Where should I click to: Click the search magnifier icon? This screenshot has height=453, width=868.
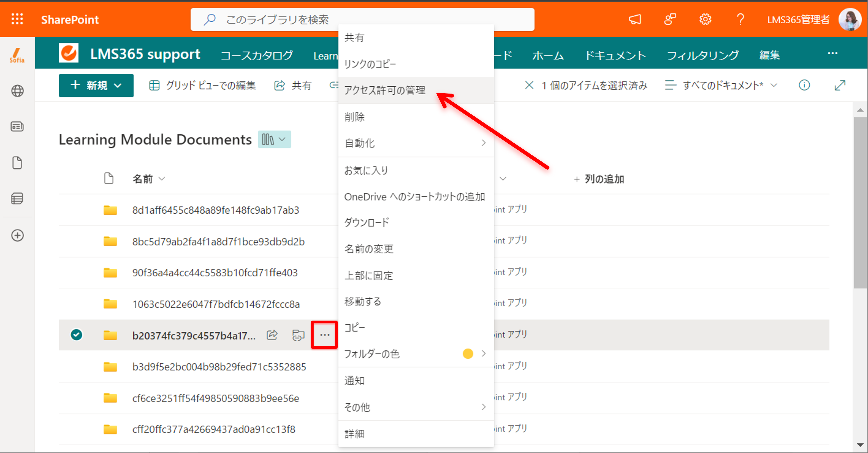click(210, 19)
